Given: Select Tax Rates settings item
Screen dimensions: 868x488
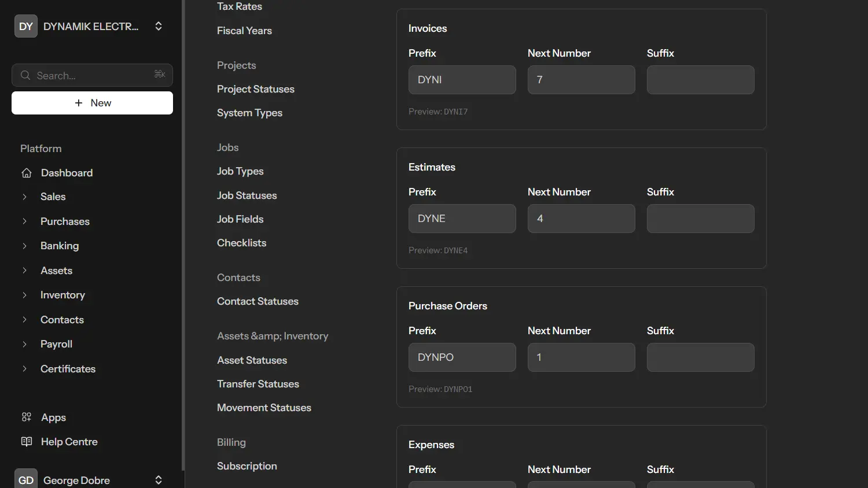Looking at the screenshot, I should (240, 6).
